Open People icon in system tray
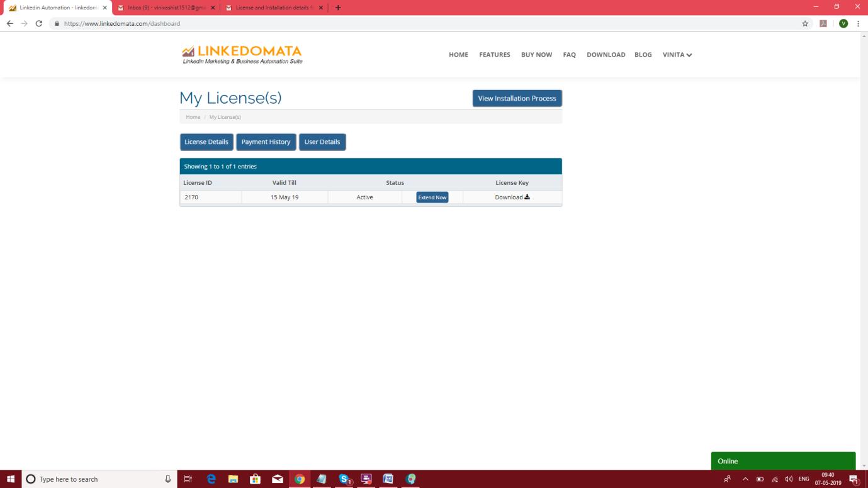The width and height of the screenshot is (868, 488). coord(727,479)
